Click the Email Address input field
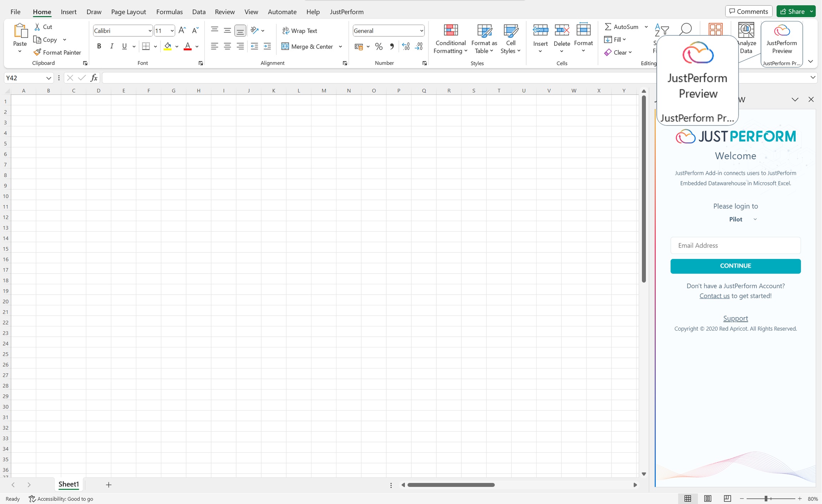This screenshot has width=822, height=504. (735, 245)
